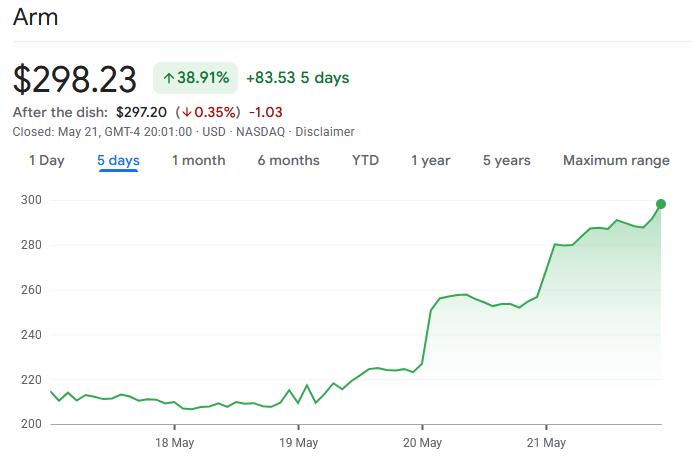Click the 220 y-axis label
Viewport: 692px width, 462px height.
tap(31, 380)
